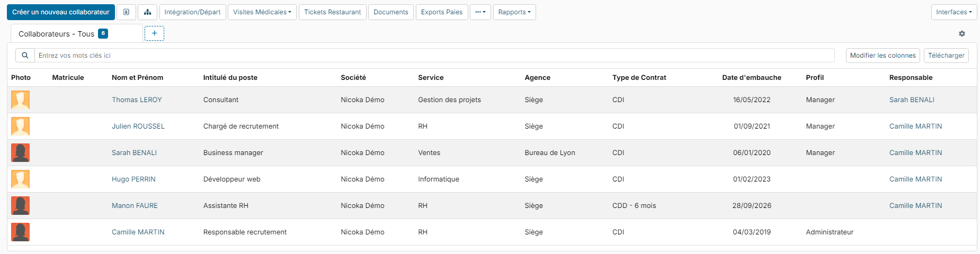Open Manon FAURE's photo avatar
This screenshot has height=254, width=980.
[21, 205]
